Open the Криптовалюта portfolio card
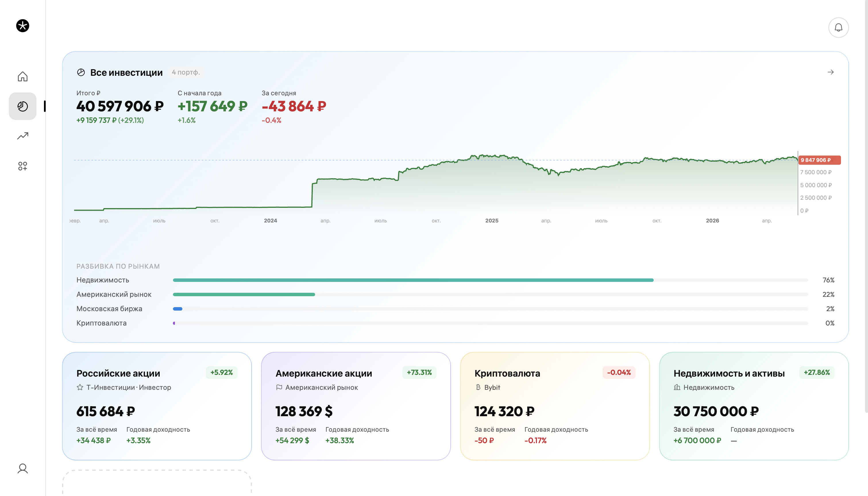868x496 pixels. click(x=555, y=406)
